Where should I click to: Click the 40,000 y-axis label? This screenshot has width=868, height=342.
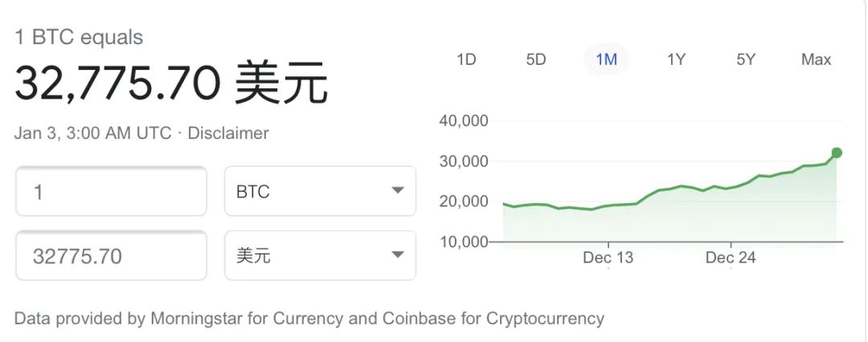[x=464, y=120]
